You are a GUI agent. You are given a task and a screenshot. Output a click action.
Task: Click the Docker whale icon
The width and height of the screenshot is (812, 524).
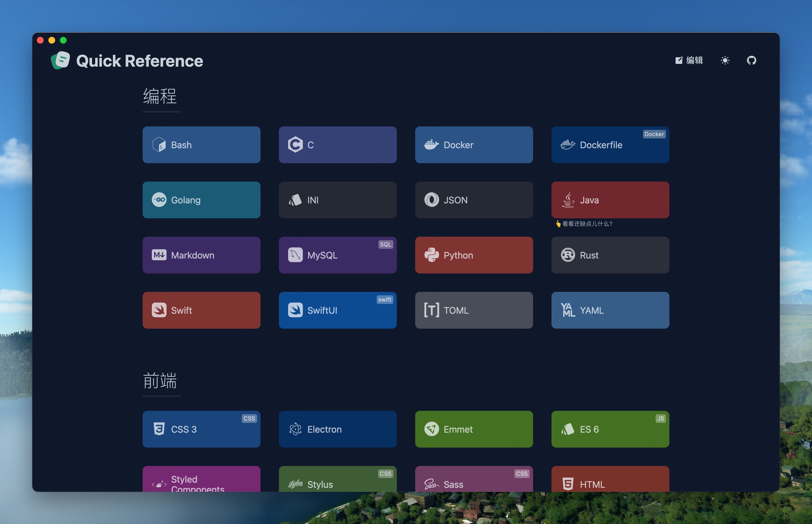pyautogui.click(x=431, y=145)
